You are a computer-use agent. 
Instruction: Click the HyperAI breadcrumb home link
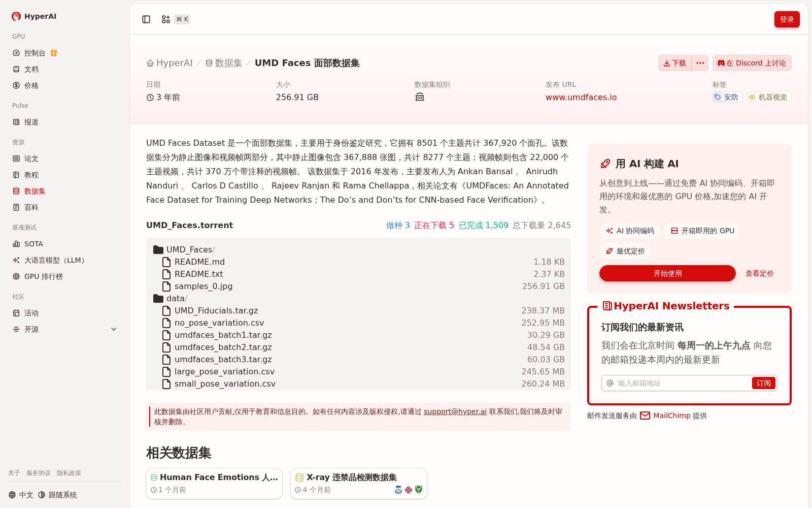pos(170,63)
